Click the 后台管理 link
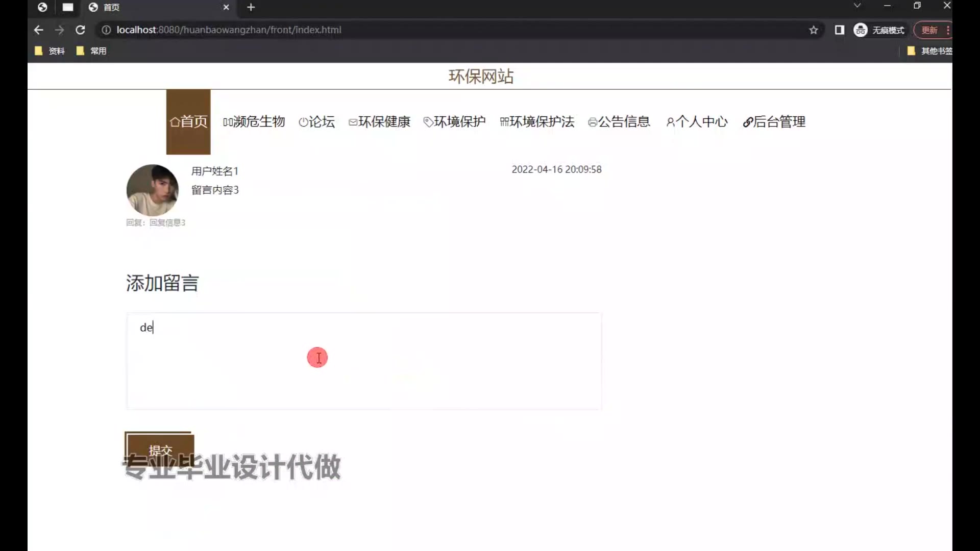Viewport: 980px width, 551px height. pyautogui.click(x=774, y=122)
